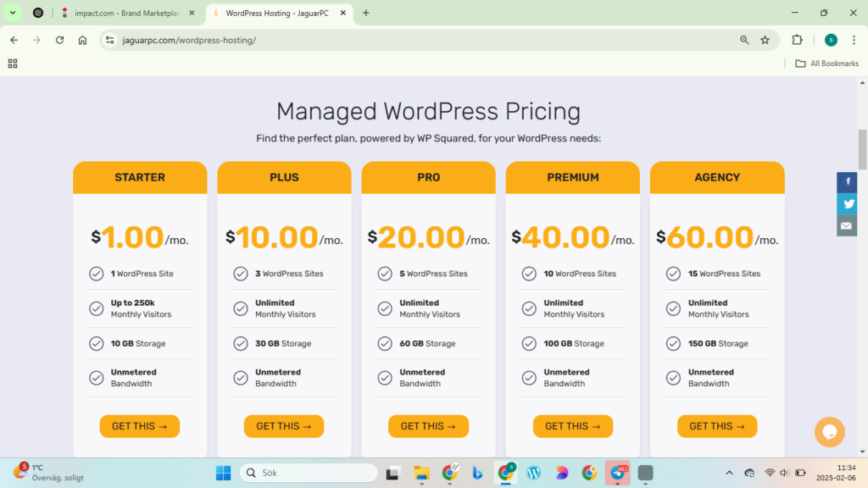This screenshot has width=868, height=488.
Task: Click the $60.00/mo. price
Action: click(x=717, y=237)
